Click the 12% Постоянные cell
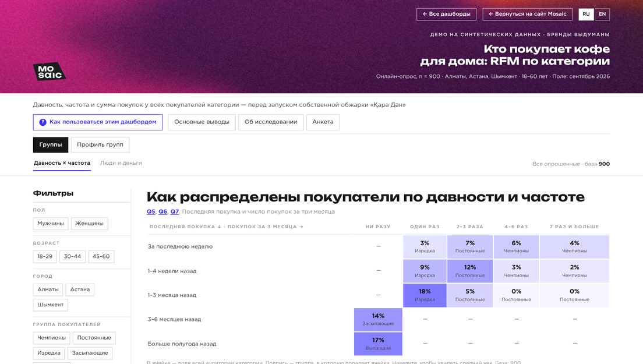 [470, 271]
